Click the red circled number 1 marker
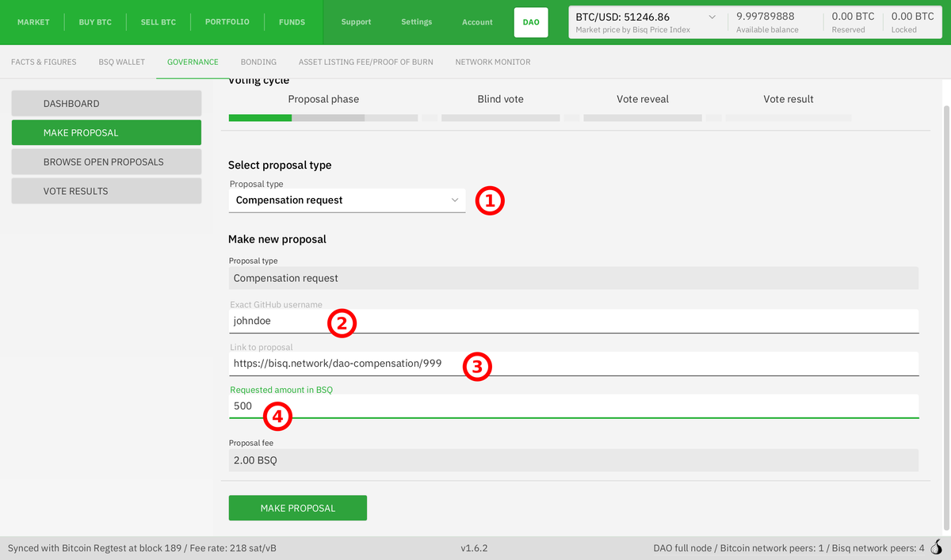Screen dimensions: 951x560 [x=490, y=201]
